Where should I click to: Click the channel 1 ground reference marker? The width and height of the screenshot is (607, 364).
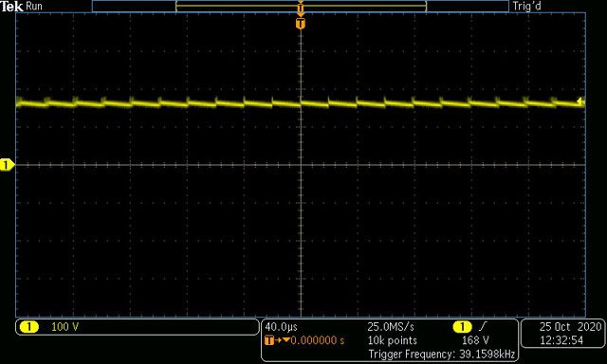pos(7,165)
